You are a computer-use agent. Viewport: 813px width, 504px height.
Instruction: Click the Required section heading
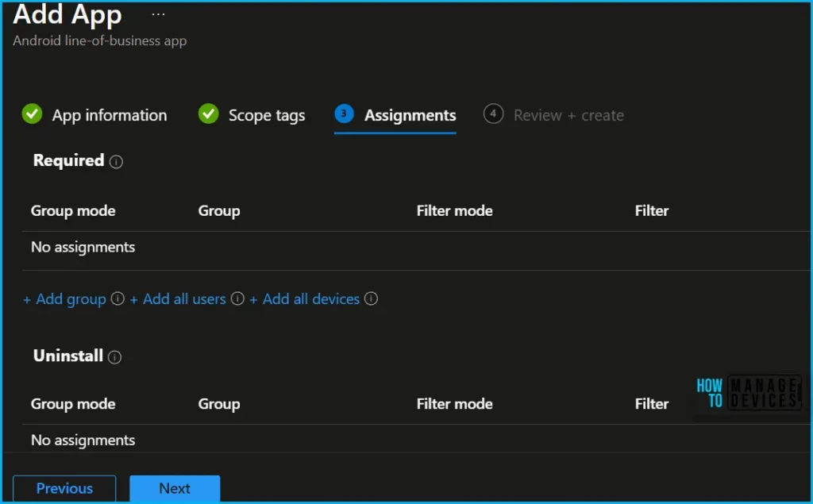[68, 161]
